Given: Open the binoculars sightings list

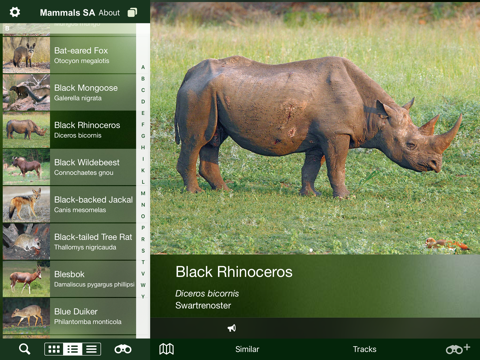Looking at the screenshot, I should click(x=123, y=349).
